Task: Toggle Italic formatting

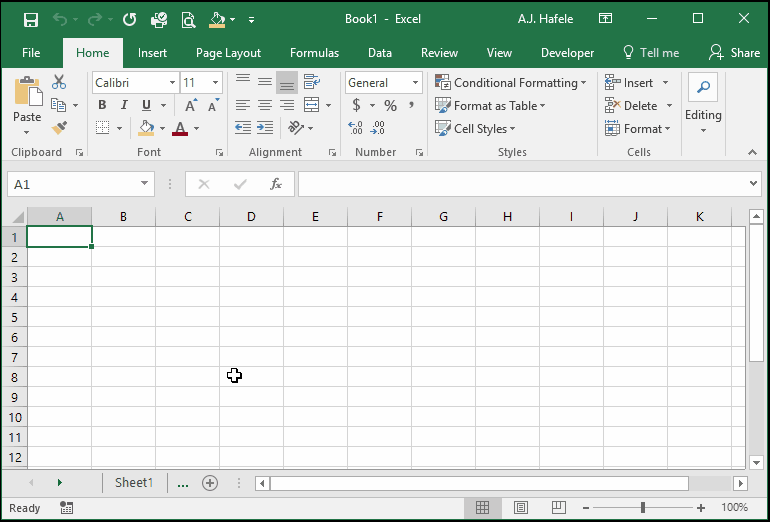Action: click(x=124, y=105)
